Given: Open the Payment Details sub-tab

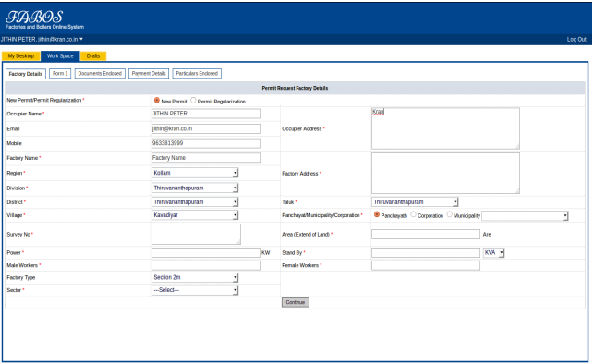Looking at the screenshot, I should point(149,74).
